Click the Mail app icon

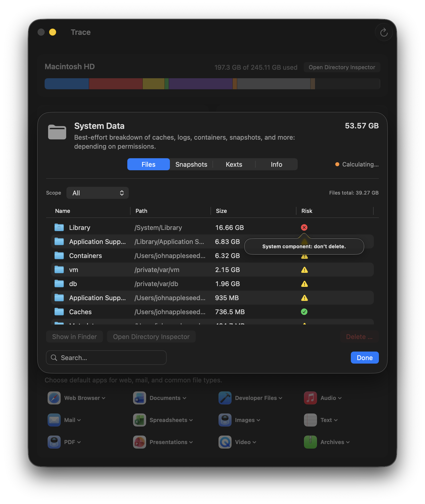click(x=54, y=420)
